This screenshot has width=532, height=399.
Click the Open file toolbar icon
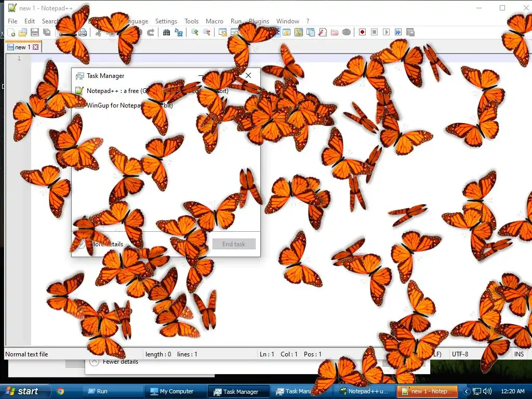tap(23, 32)
